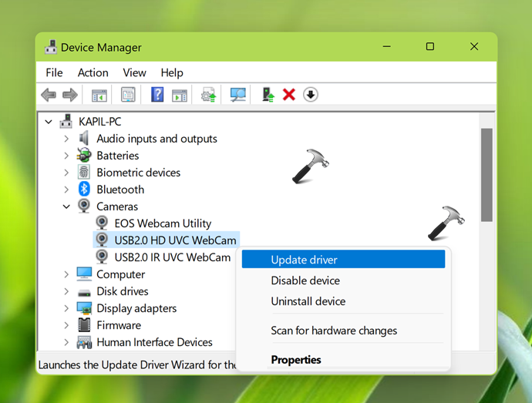
Task: Click the Update device driver toolbar icon
Action: 208,95
